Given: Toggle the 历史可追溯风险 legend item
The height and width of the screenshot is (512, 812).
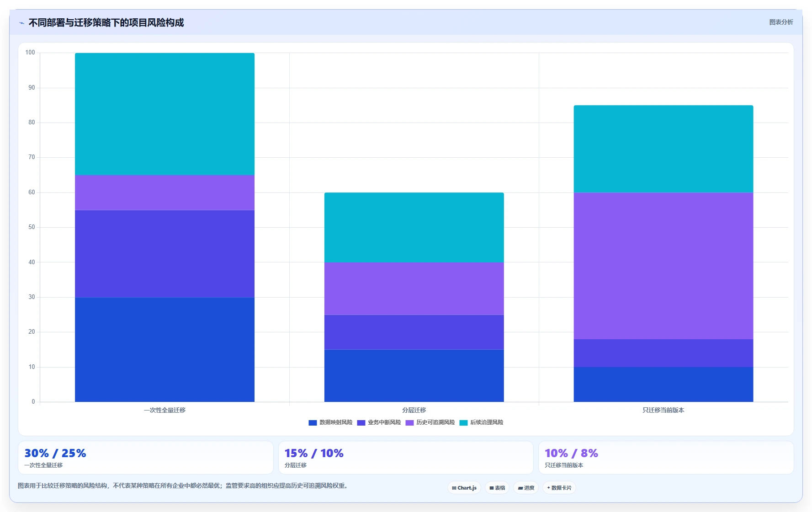Looking at the screenshot, I should [x=430, y=422].
